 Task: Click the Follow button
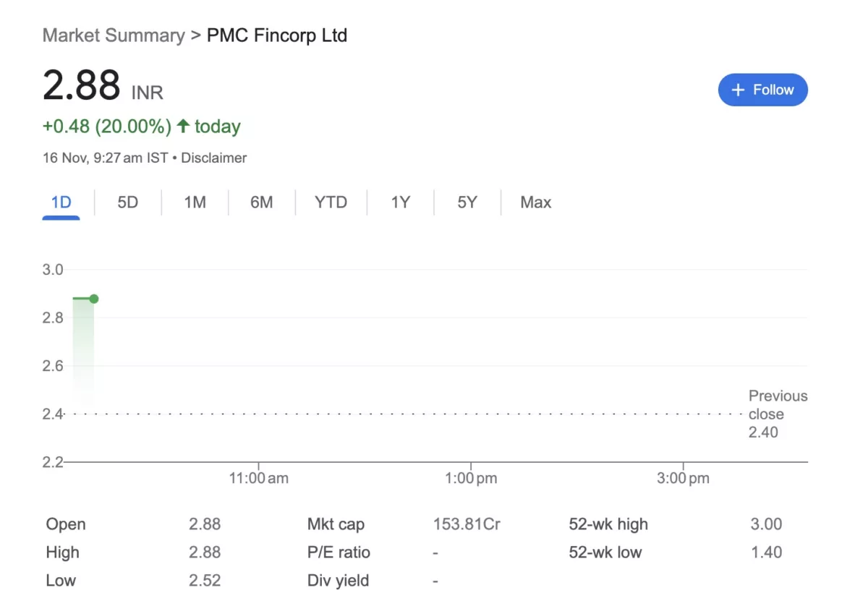pyautogui.click(x=762, y=90)
